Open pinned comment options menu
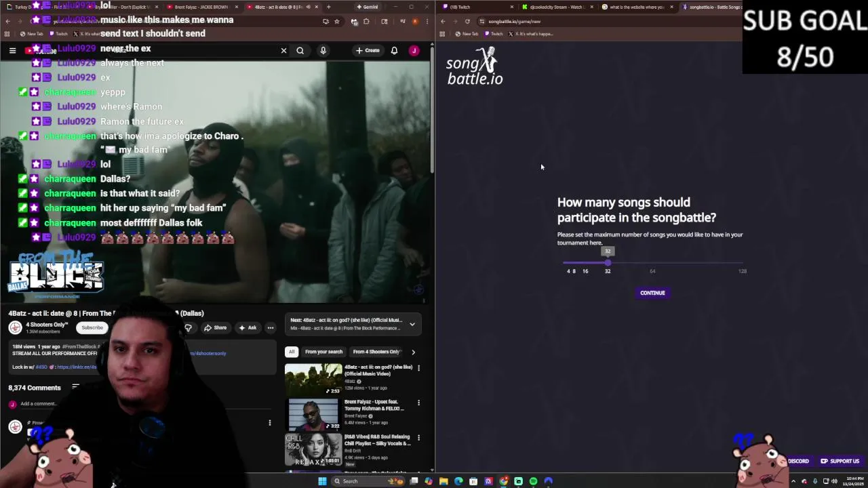This screenshot has height=488, width=868. point(269,423)
